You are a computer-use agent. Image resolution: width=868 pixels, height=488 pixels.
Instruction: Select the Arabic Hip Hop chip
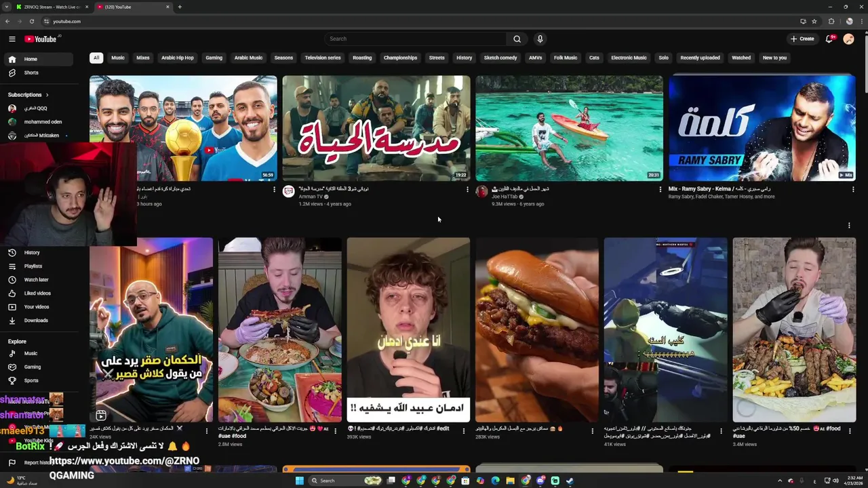(x=178, y=58)
